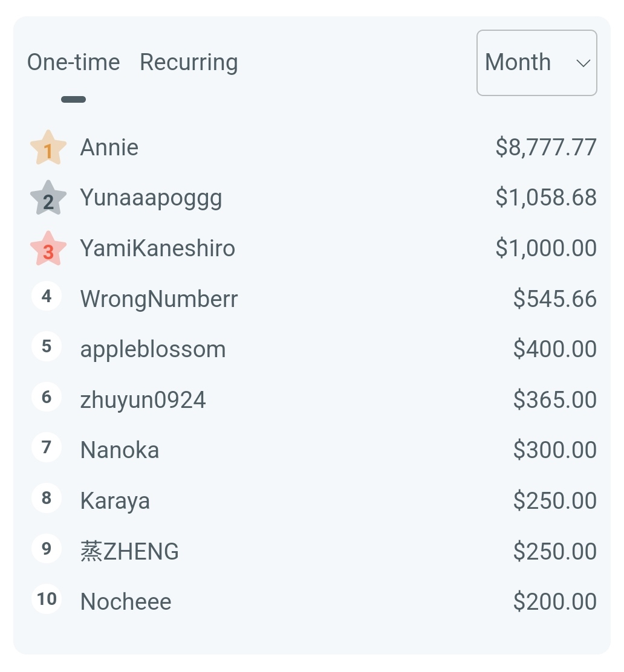Click the rank 9 circle badge
This screenshot has height=672, width=624.
[47, 549]
